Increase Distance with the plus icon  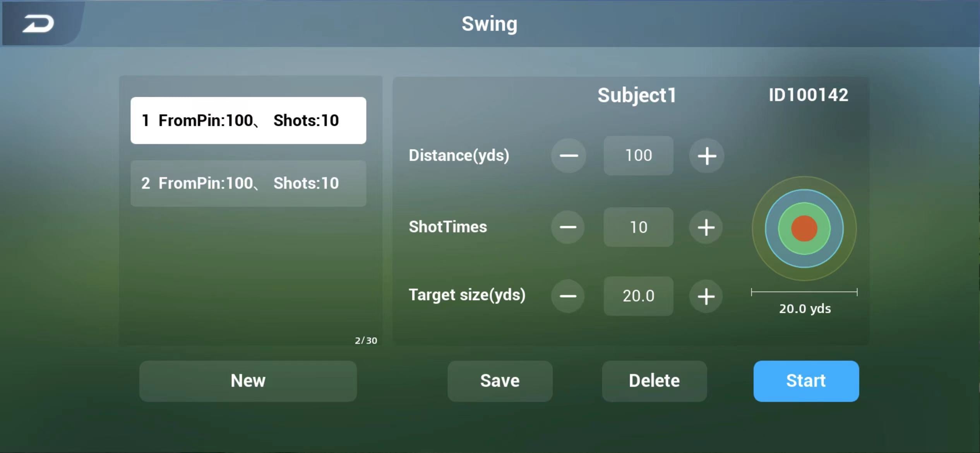point(706,156)
